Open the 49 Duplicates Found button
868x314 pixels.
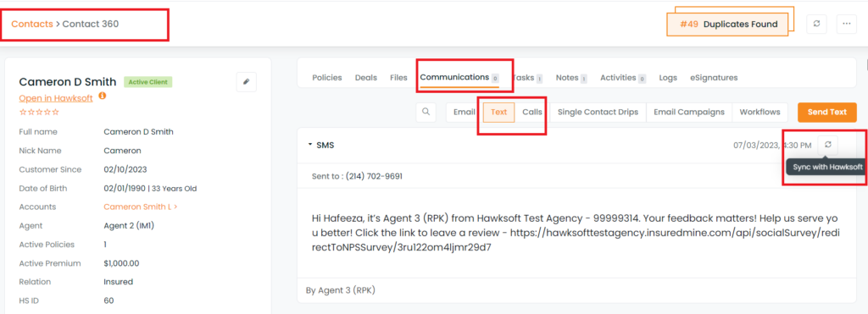727,25
